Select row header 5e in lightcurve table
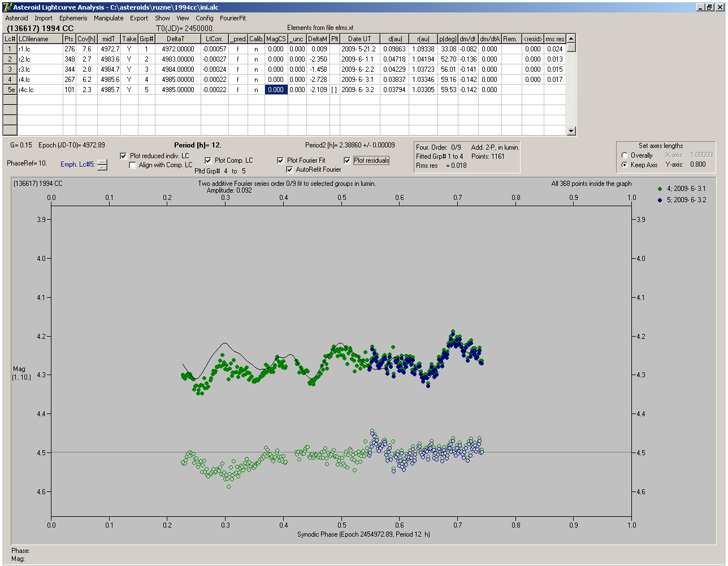728x566 pixels. coord(10,90)
